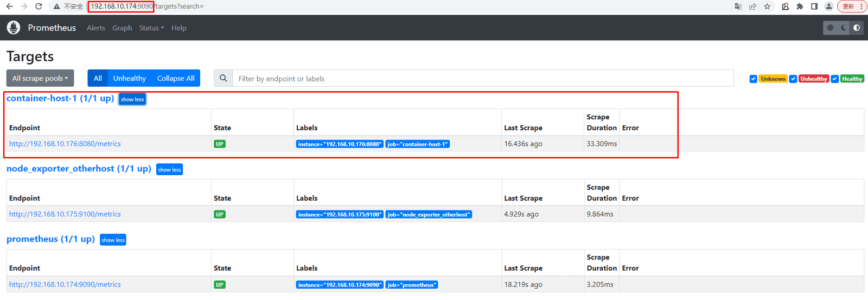The image size is (868, 300).
Task: Collapse prometheus pool with show less
Action: (x=113, y=240)
